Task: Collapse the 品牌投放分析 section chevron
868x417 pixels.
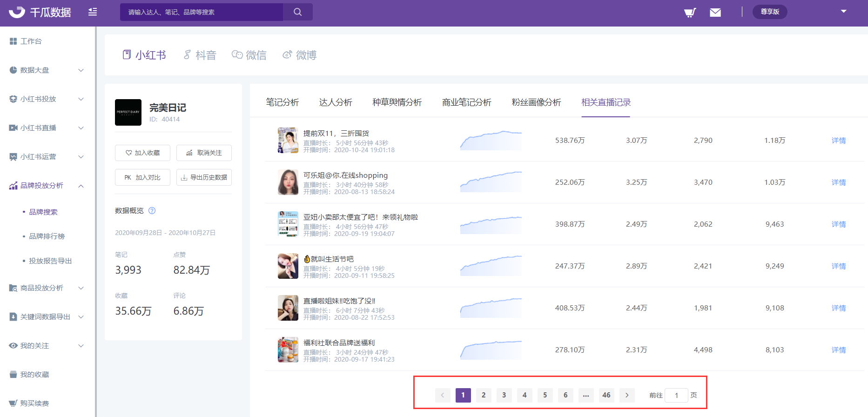Action: [81, 186]
